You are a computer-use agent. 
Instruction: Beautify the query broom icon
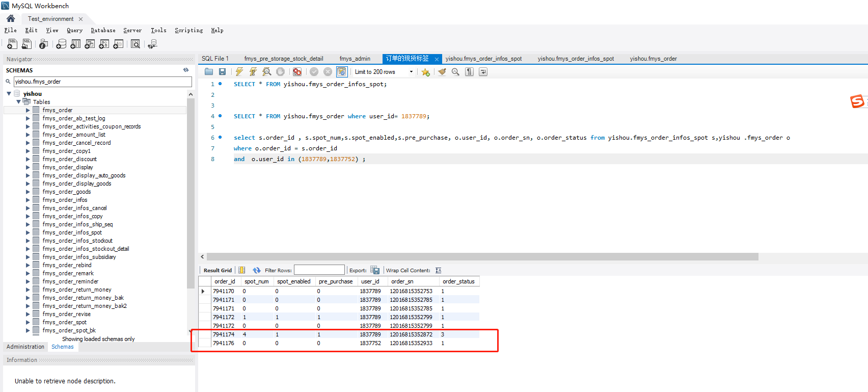click(442, 72)
